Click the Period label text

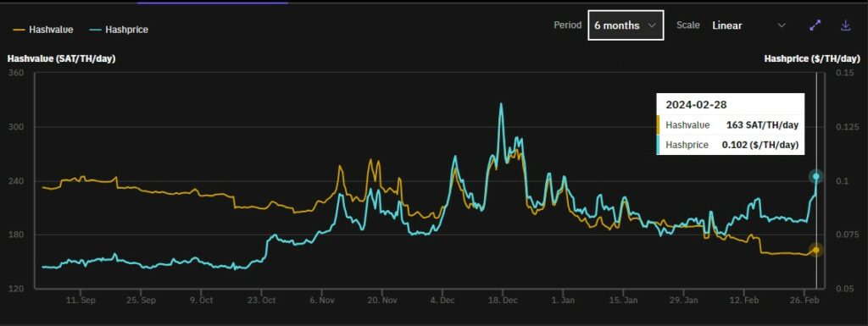pos(567,25)
